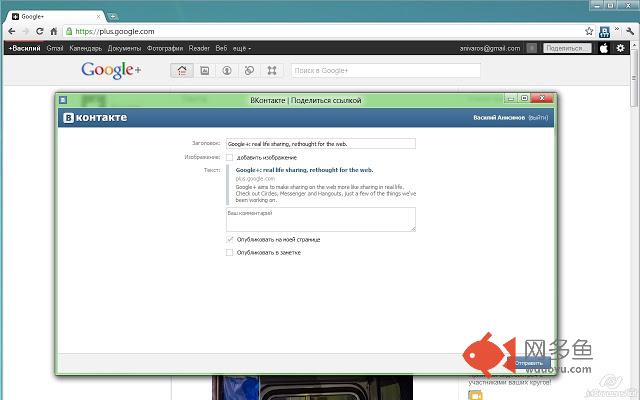This screenshot has width=640, height=400.
Task: Open Документы in the Google bar
Action: pos(124,48)
